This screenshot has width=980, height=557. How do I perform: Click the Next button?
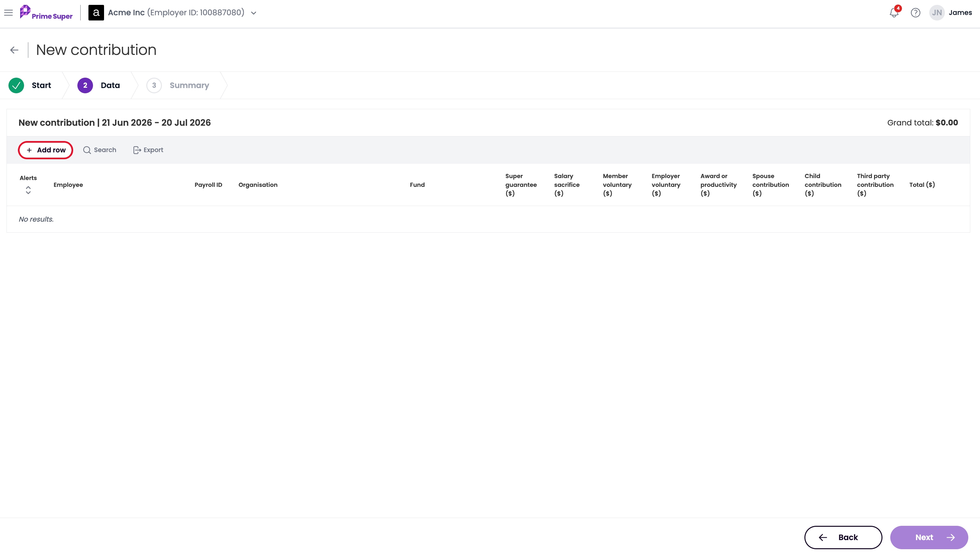pyautogui.click(x=929, y=537)
